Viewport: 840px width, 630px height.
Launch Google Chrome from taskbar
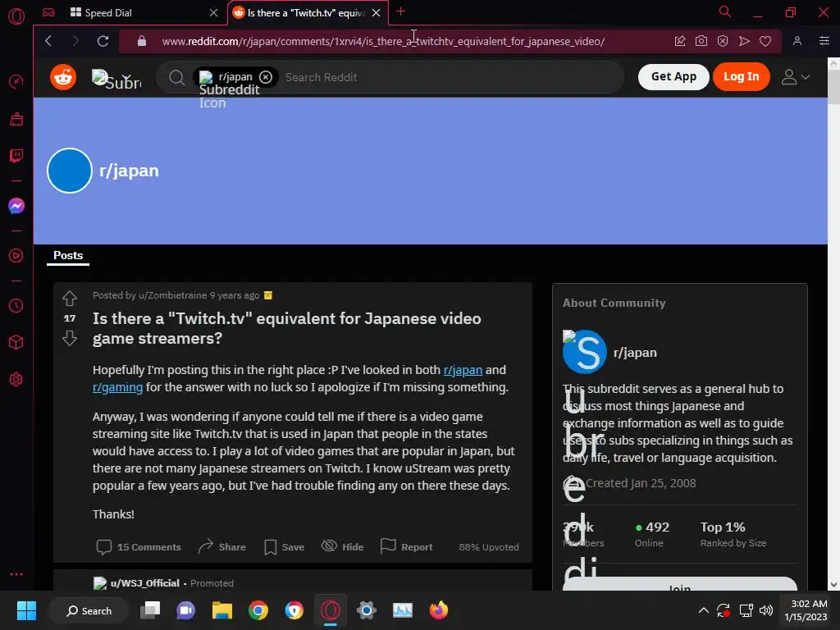click(x=258, y=610)
